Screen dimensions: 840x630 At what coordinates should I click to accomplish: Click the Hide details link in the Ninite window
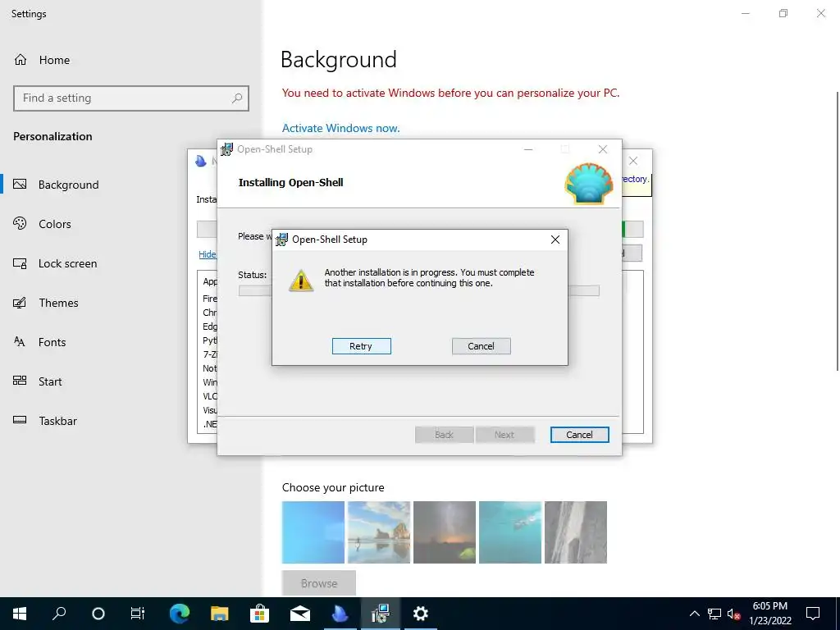[208, 254]
